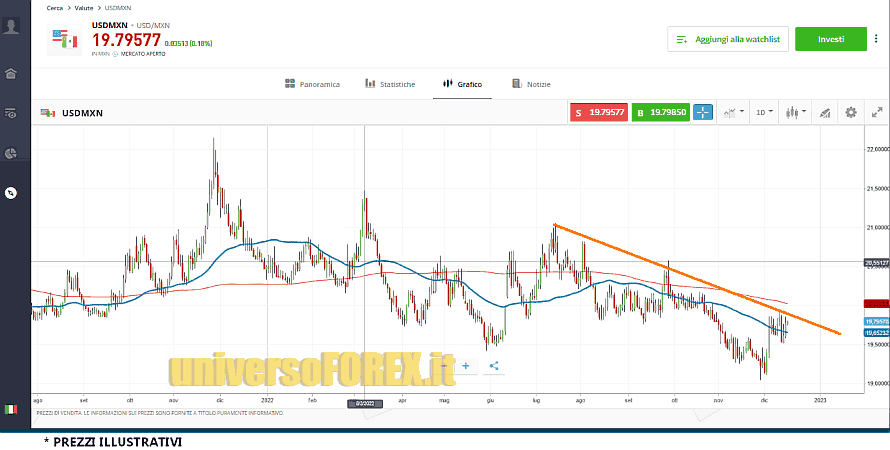Expand chart to fullscreen
The width and height of the screenshot is (890, 450).
click(877, 112)
